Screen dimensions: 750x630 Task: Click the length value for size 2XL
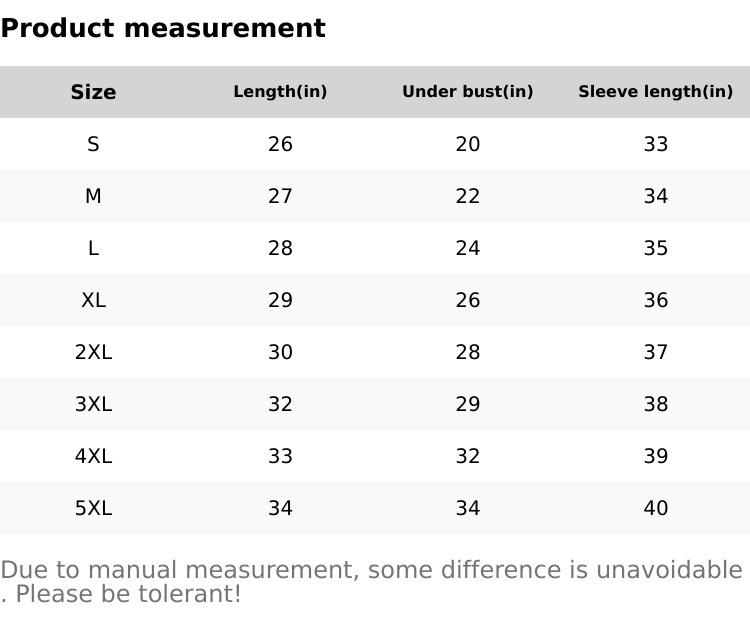click(x=280, y=352)
